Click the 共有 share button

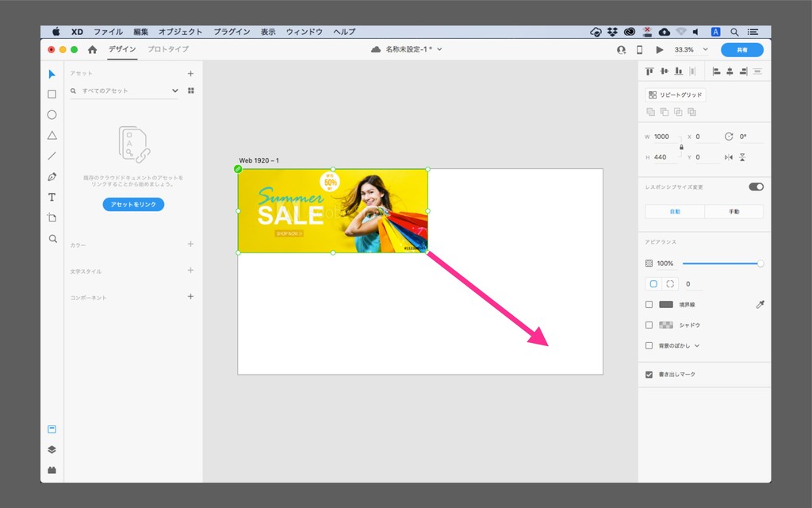point(742,50)
